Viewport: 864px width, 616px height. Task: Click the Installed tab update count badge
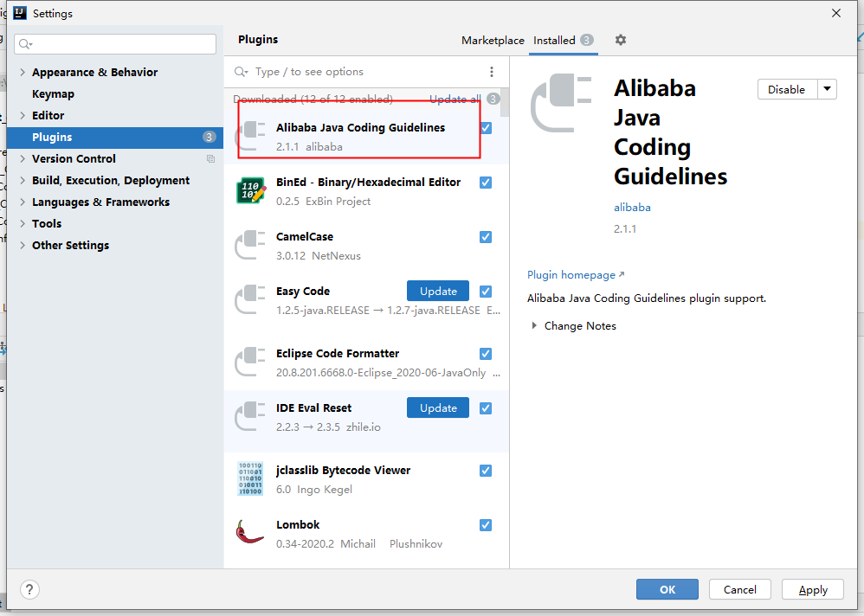point(587,40)
